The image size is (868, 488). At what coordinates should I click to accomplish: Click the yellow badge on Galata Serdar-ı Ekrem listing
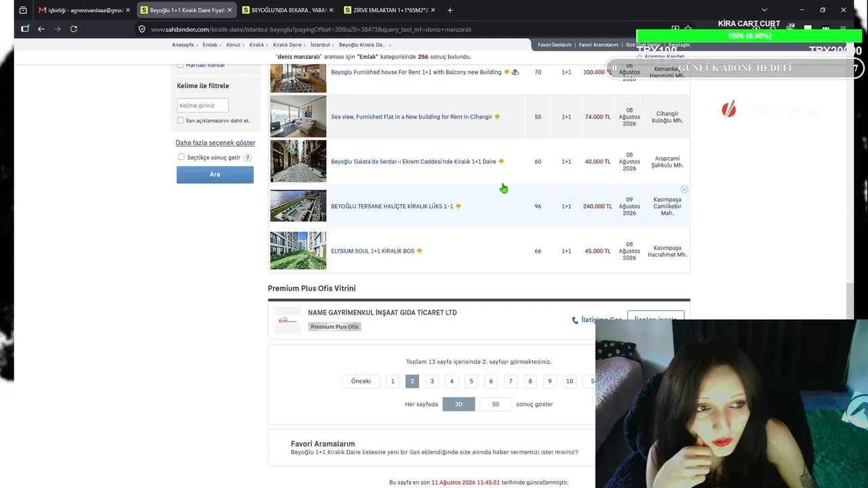(501, 162)
